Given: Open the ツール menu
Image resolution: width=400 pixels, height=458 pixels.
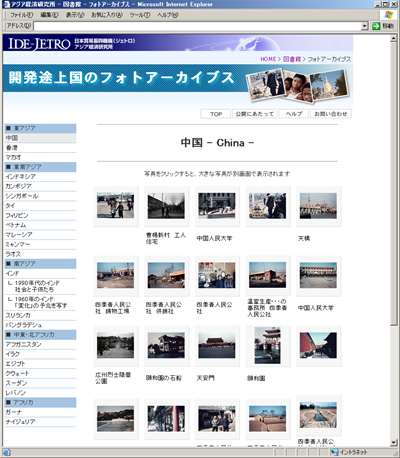Looking at the screenshot, I should (140, 15).
